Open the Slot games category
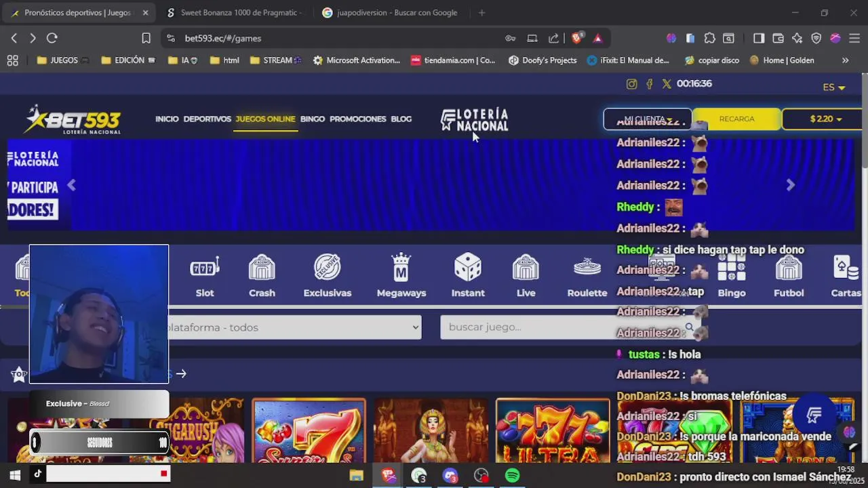This screenshot has height=488, width=868. click(204, 277)
